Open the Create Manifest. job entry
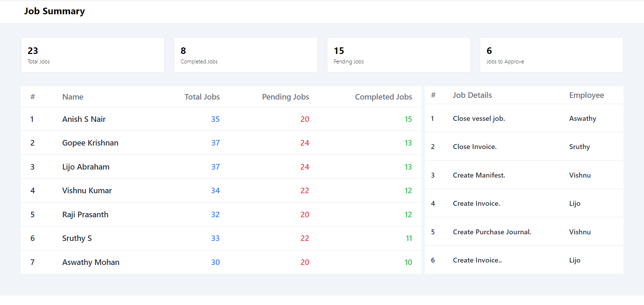644x305 pixels. (x=479, y=175)
